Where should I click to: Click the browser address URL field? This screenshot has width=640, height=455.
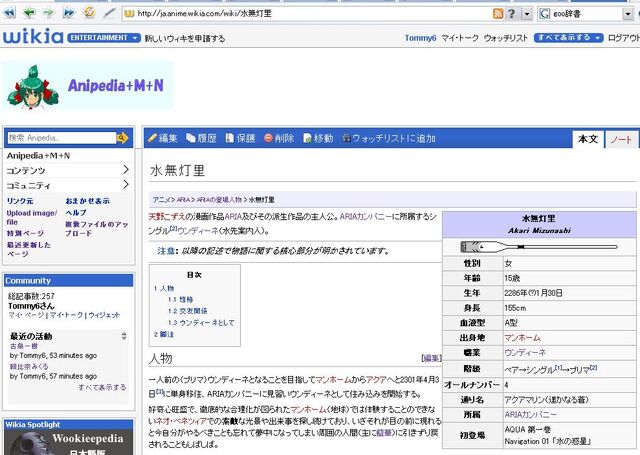(x=307, y=14)
